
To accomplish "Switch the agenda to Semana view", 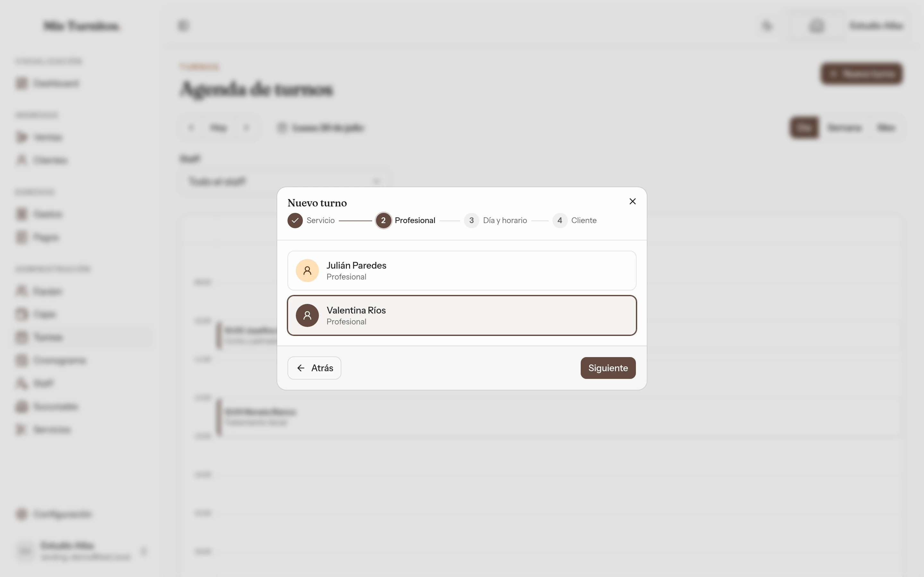I will point(844,128).
